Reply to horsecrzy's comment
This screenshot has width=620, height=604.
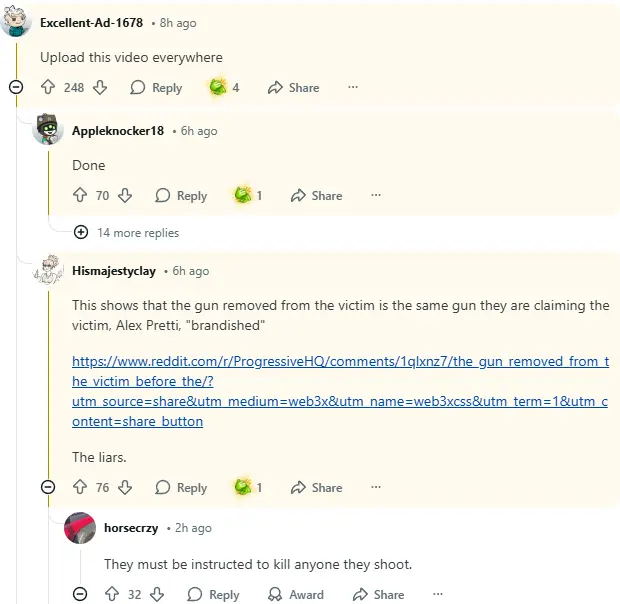[212, 595]
